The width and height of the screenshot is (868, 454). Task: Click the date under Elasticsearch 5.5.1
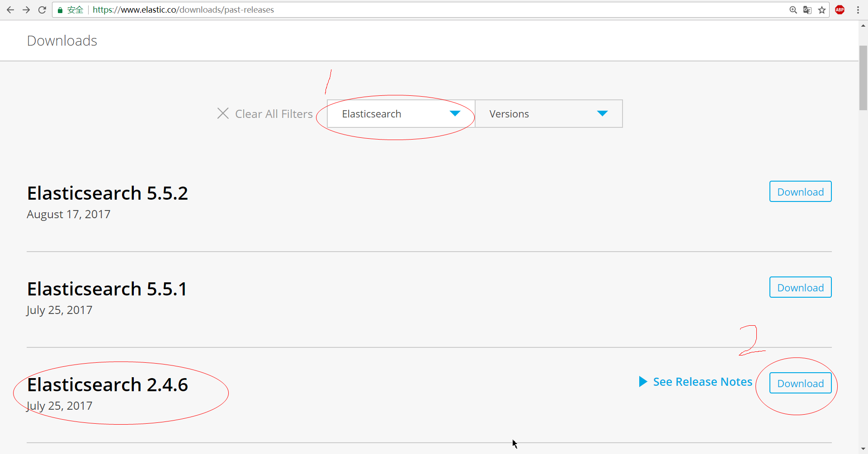[60, 310]
